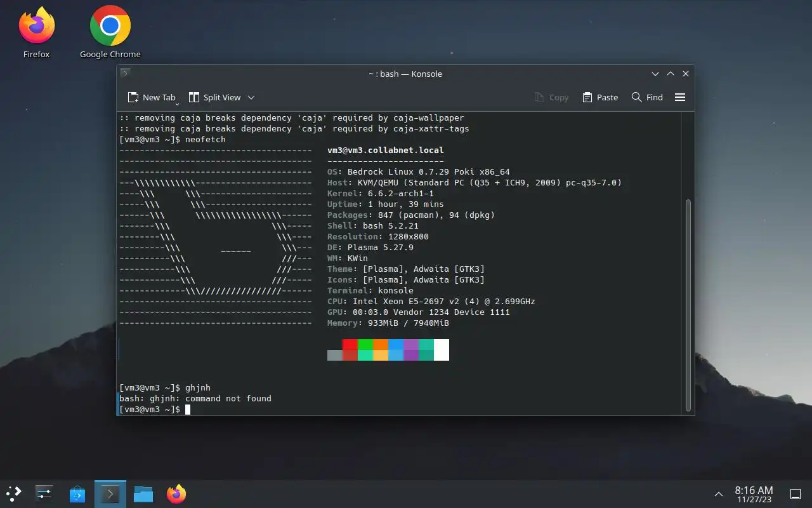Expand the New Tab dropdown arrow
Image resolution: width=812 pixels, height=508 pixels.
(178, 103)
